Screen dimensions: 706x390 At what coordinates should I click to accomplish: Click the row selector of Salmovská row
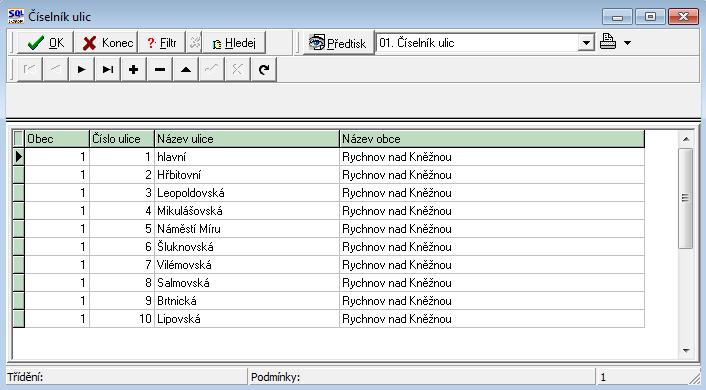click(18, 283)
